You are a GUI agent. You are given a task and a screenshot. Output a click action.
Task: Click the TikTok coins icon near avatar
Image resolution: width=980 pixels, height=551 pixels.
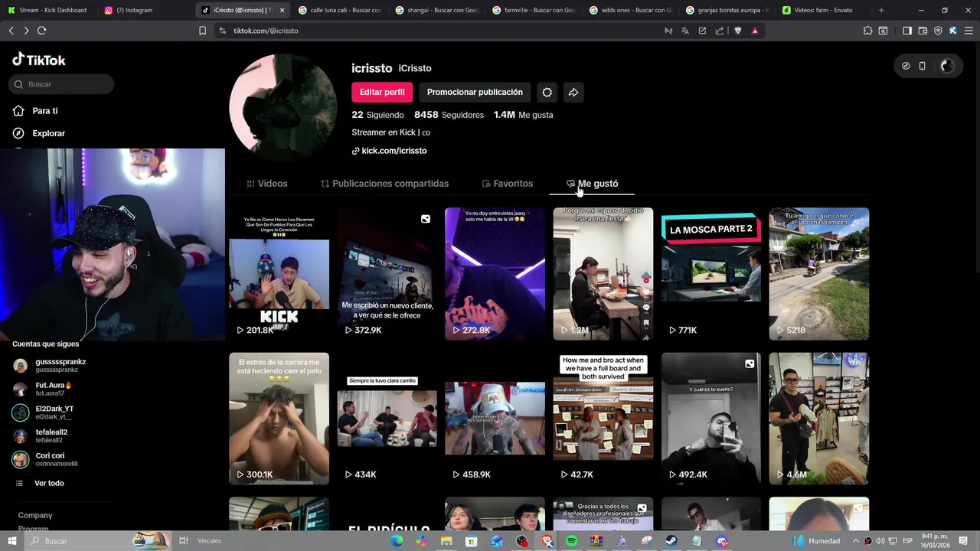[x=906, y=66]
